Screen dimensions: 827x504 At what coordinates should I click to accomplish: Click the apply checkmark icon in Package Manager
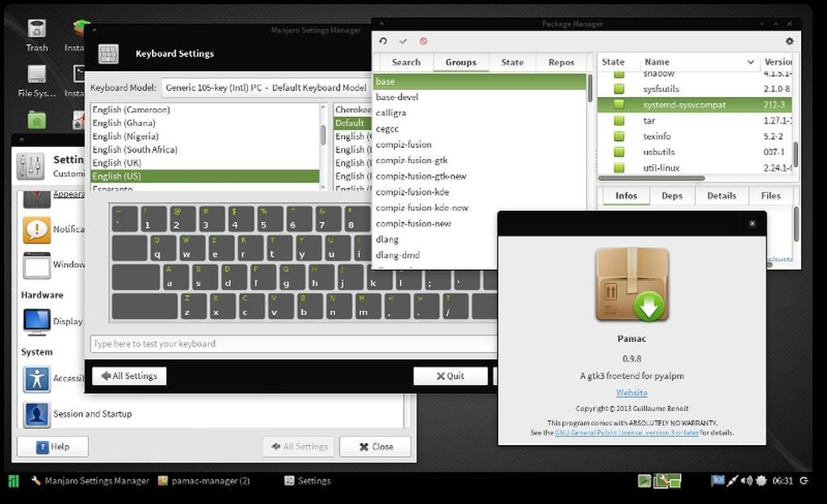tap(403, 41)
